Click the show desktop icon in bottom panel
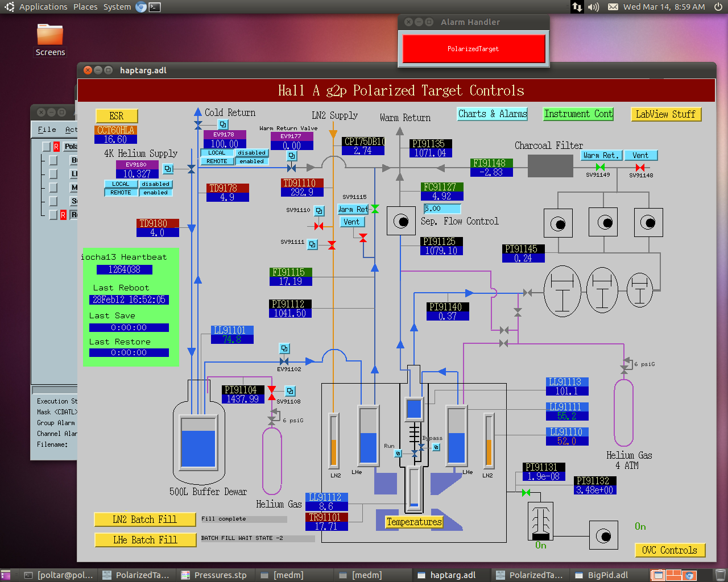The width and height of the screenshot is (728, 582). point(5,575)
